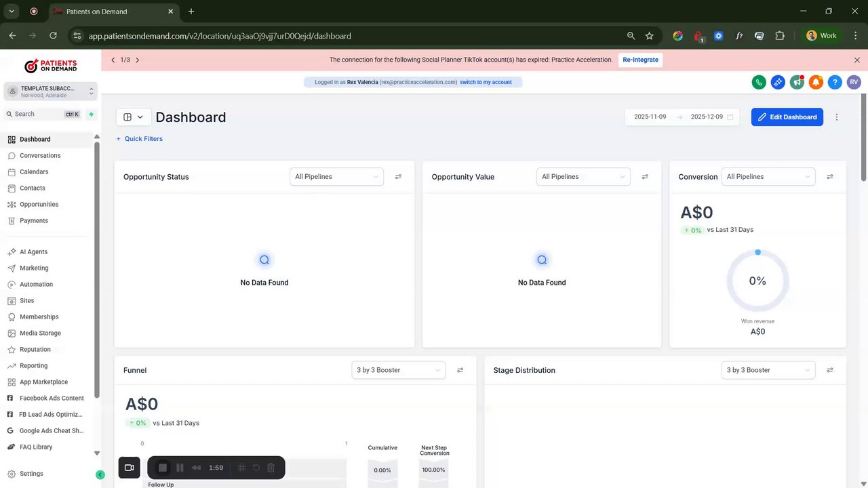This screenshot has height=488, width=868.
Task: Click the Re-integrate button in the banner
Action: [641, 60]
